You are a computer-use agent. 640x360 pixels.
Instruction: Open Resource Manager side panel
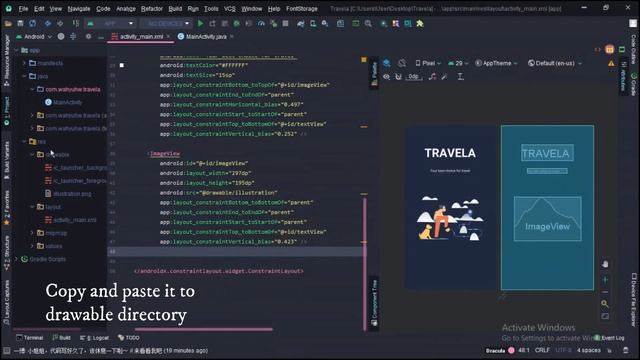[x=7, y=60]
